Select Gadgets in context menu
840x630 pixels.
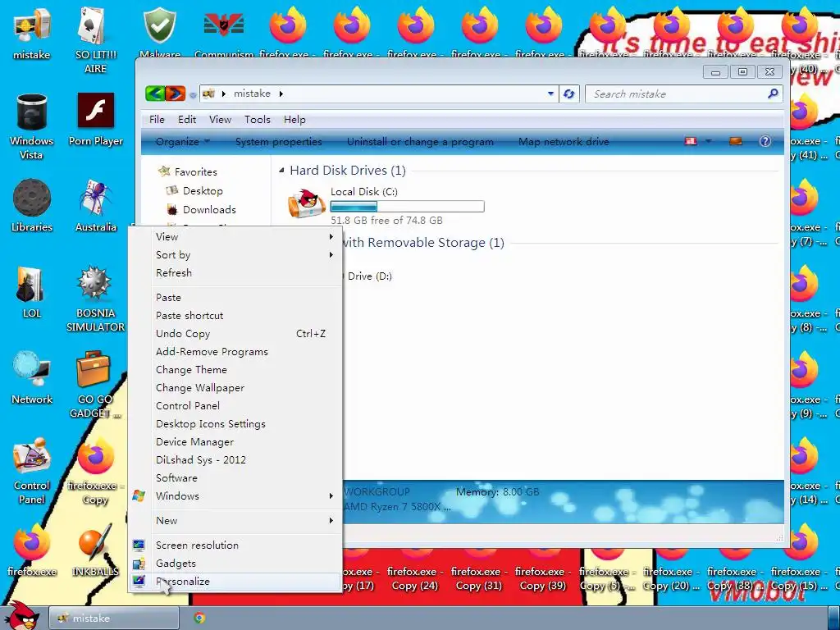tap(235, 563)
